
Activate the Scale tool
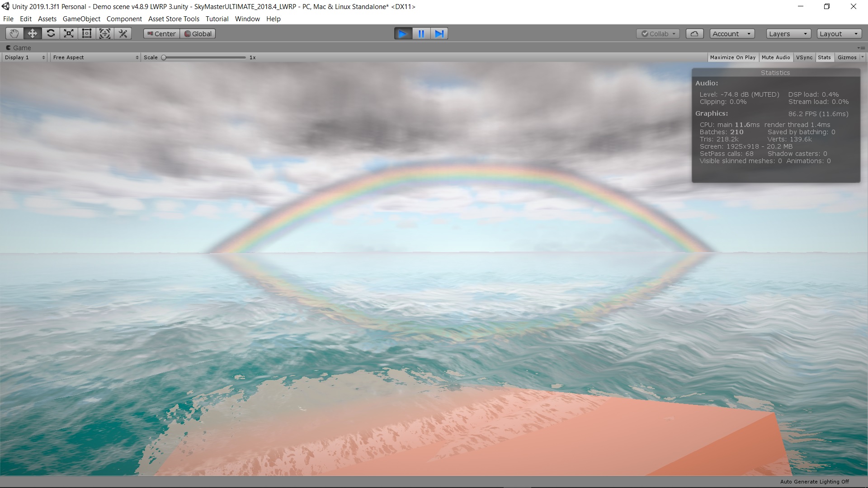[68, 33]
